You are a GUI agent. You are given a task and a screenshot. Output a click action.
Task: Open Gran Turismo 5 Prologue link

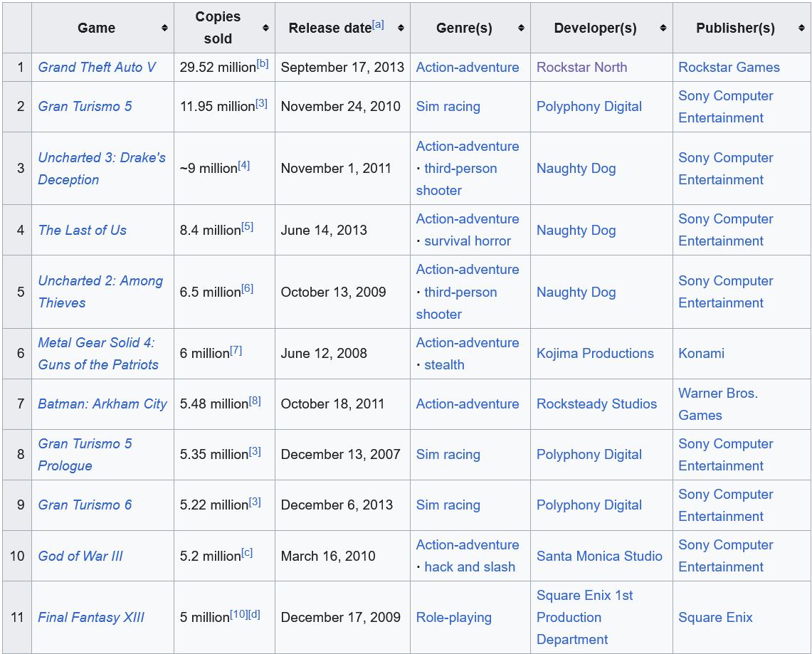pos(85,455)
